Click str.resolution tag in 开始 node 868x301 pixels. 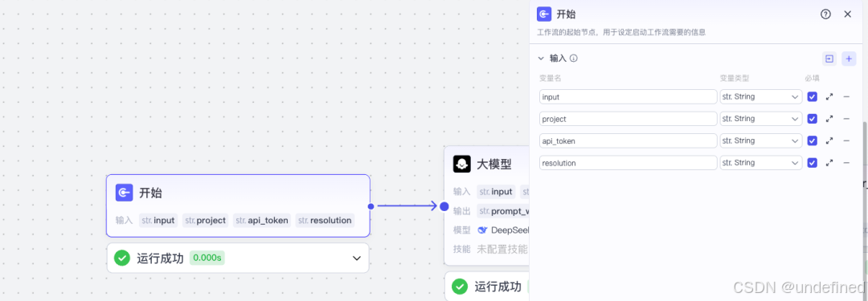pos(325,220)
